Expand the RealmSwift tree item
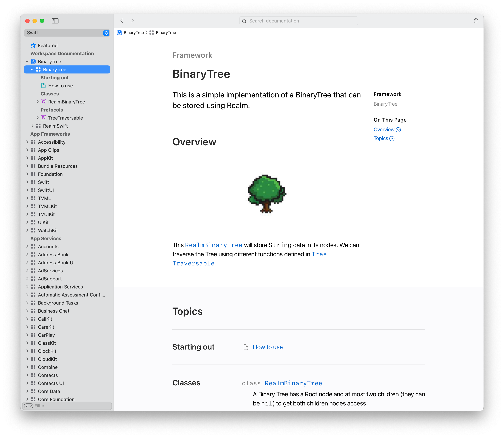 coord(33,126)
